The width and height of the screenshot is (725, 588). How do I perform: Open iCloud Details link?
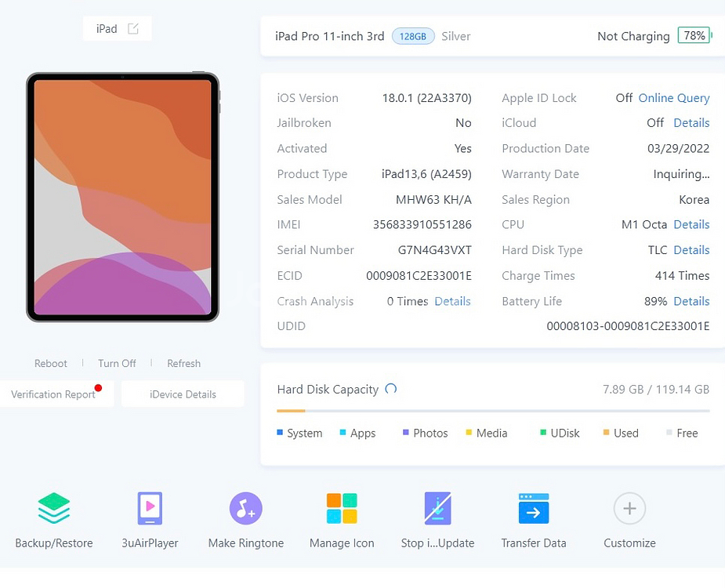pyautogui.click(x=691, y=123)
